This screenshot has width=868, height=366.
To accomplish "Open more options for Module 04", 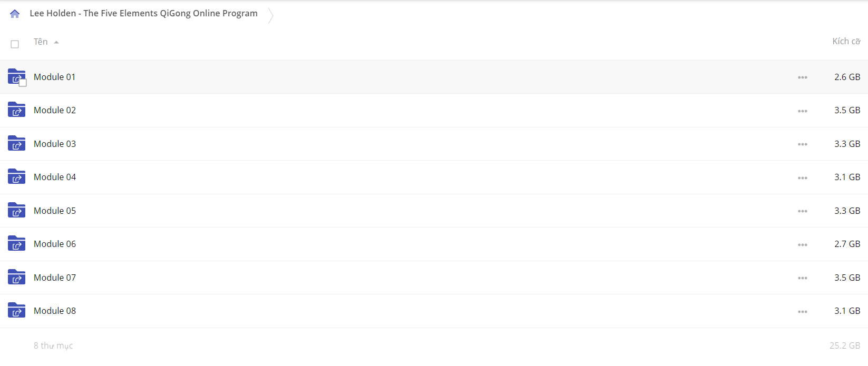I will pos(802,178).
